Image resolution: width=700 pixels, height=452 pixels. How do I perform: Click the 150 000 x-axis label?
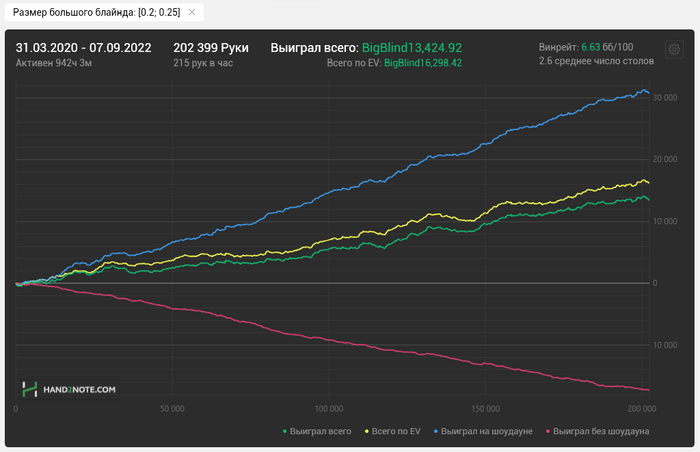485,409
